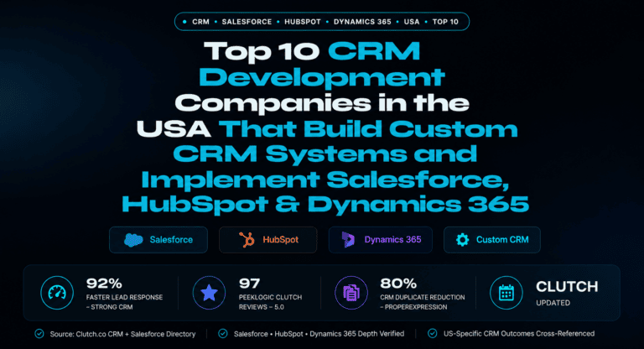Click the purple Dynamics 365 logo icon
This screenshot has width=644, height=349.
349,240
